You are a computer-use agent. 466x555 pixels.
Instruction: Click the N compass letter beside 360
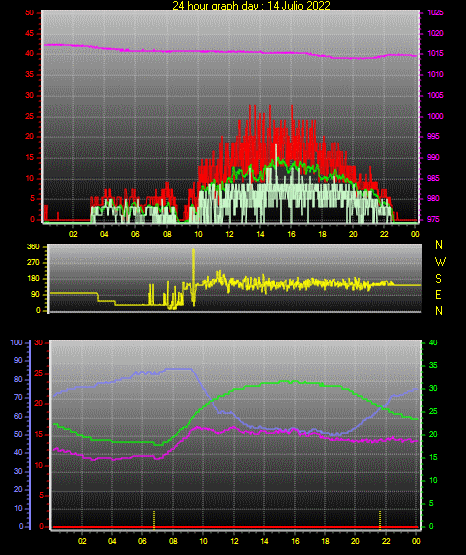[439, 245]
